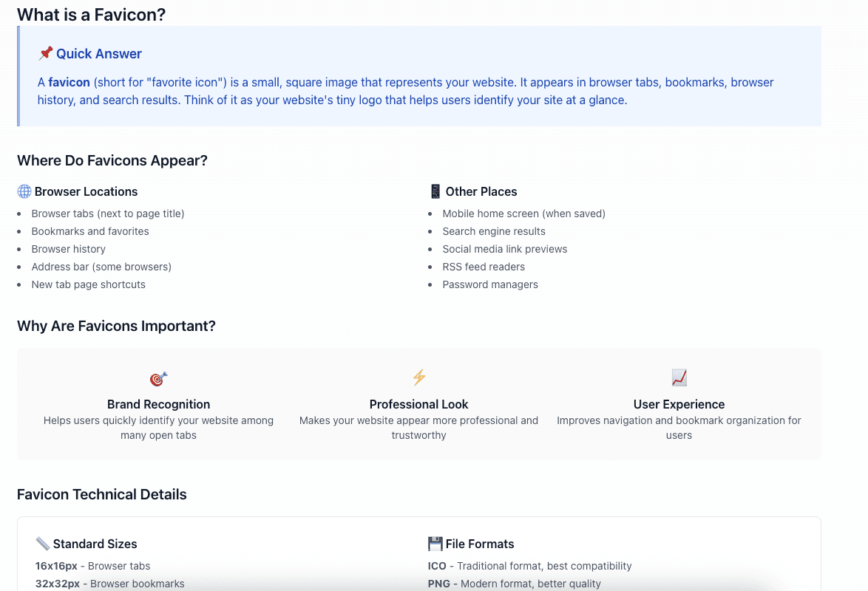Click the globe icon next to Browser Locations

click(x=24, y=191)
